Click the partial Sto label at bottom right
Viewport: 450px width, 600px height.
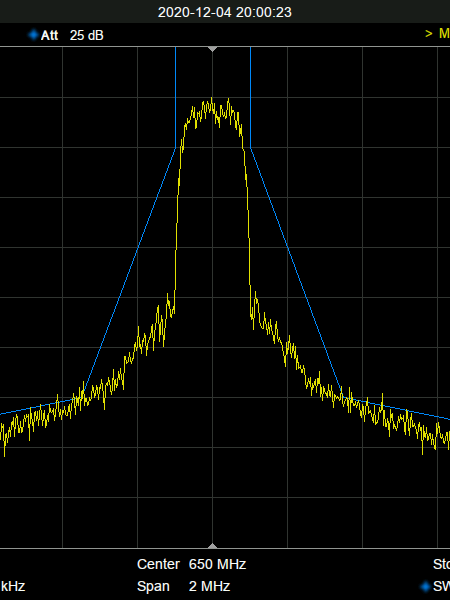[x=441, y=564]
